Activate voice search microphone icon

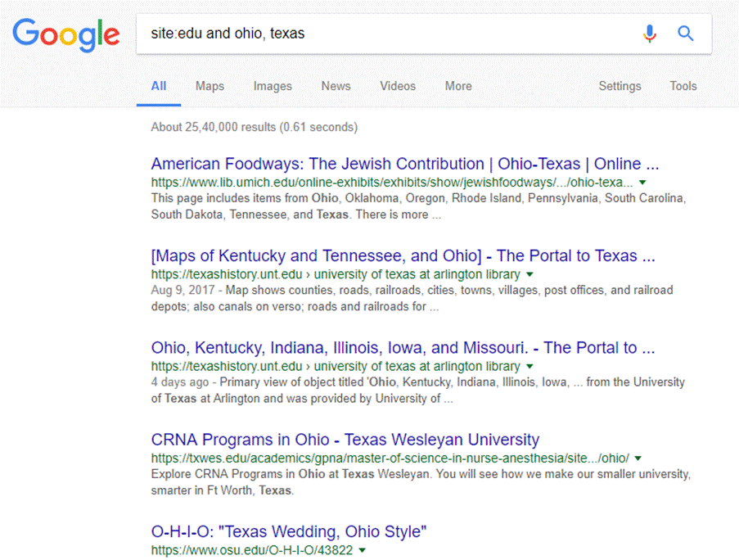[x=650, y=34]
